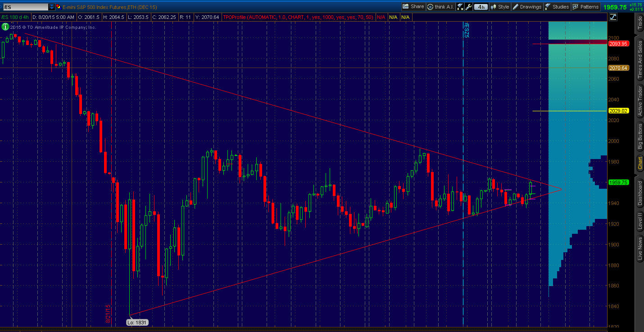This screenshot has height=332, width=644.
Task: Click the Lo: 1831 low marker label
Action: 137,323
